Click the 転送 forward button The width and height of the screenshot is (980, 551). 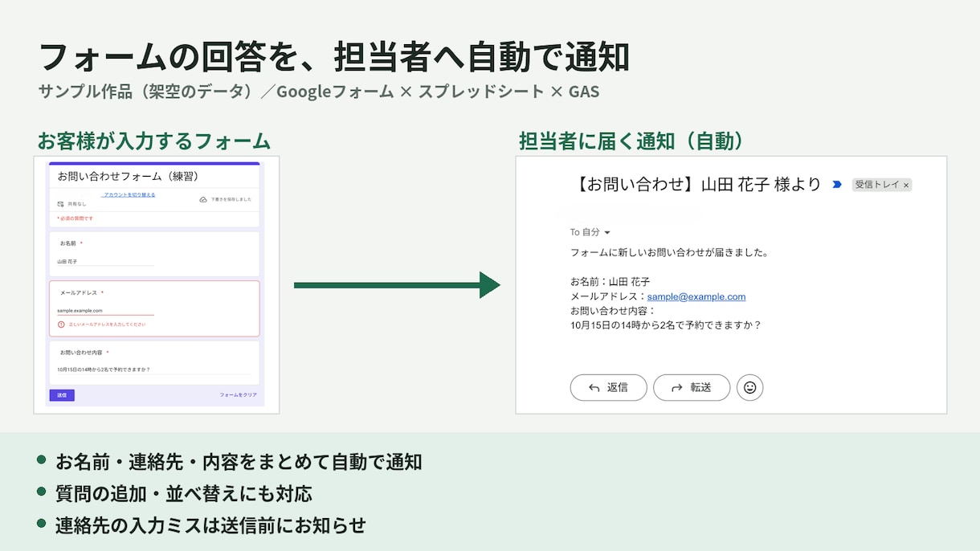(692, 387)
